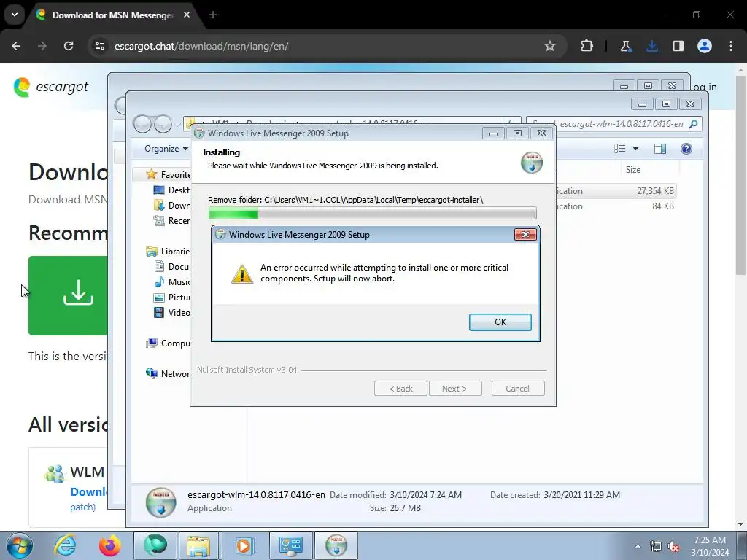The height and width of the screenshot is (560, 747).
Task: Open Desktop item in Explorer sidebar
Action: point(171,190)
